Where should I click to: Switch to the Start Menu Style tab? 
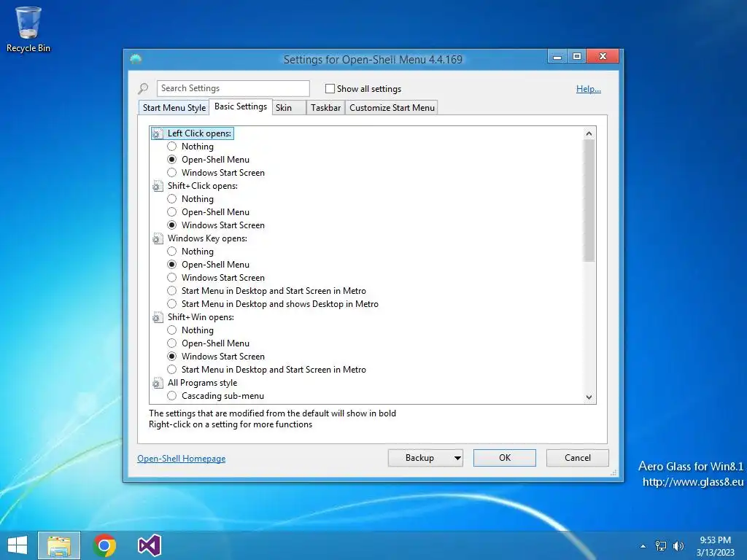[174, 108]
